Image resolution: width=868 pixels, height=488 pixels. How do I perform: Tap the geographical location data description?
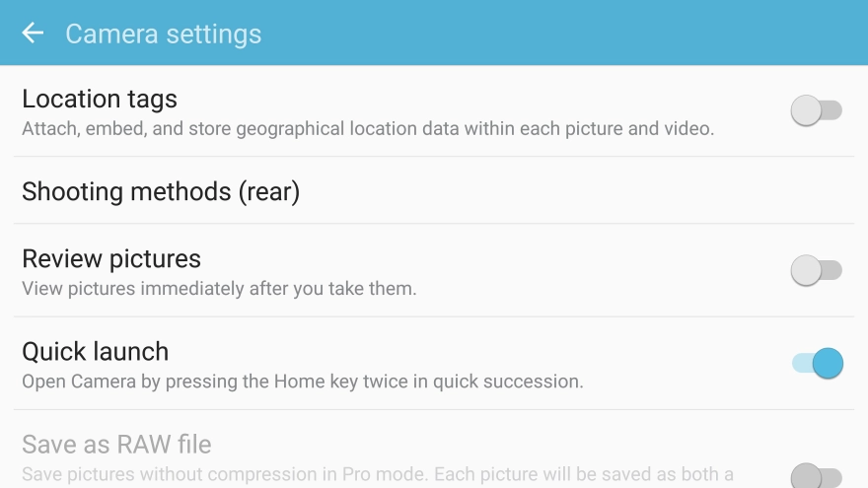click(368, 128)
